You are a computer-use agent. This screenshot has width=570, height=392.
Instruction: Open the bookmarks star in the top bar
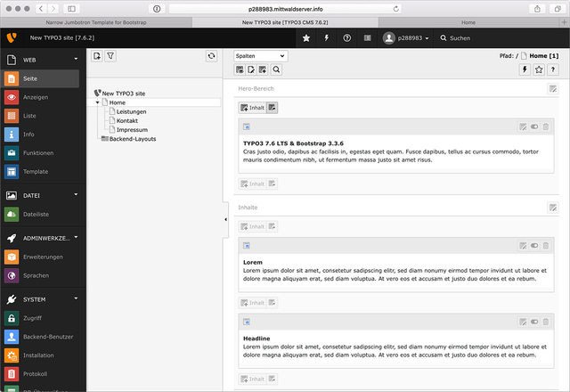pos(306,38)
